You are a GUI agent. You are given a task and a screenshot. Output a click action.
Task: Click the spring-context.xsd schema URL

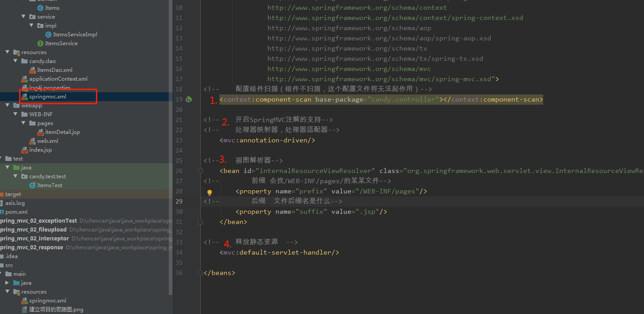[395, 18]
